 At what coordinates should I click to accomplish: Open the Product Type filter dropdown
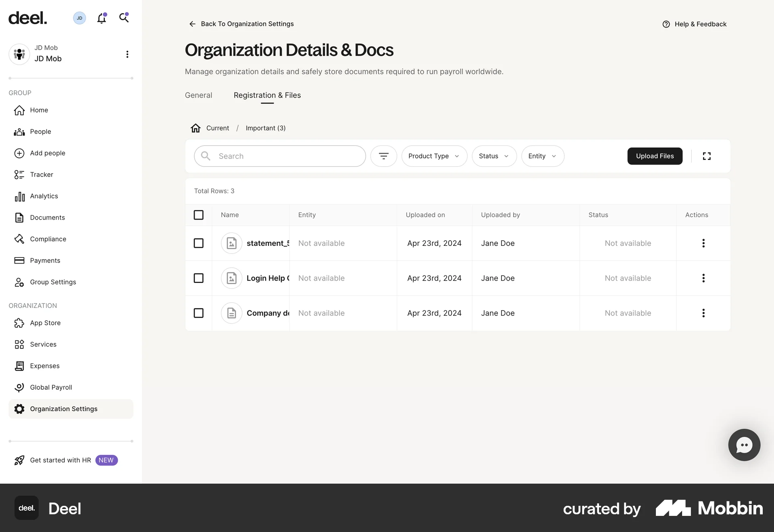tap(434, 156)
